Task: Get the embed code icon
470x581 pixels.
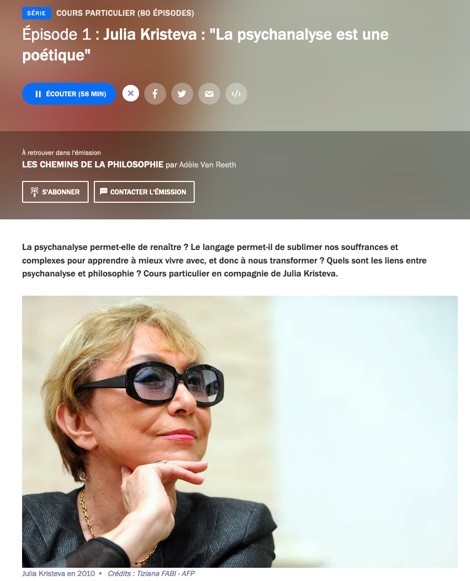Action: [236, 94]
